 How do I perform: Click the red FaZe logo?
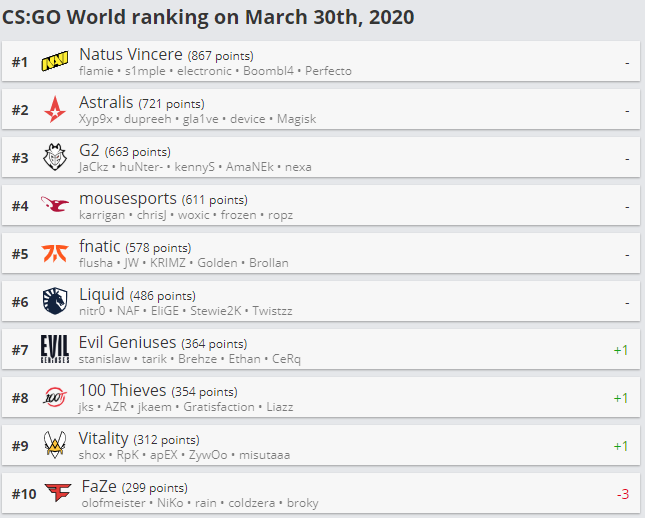coord(54,494)
